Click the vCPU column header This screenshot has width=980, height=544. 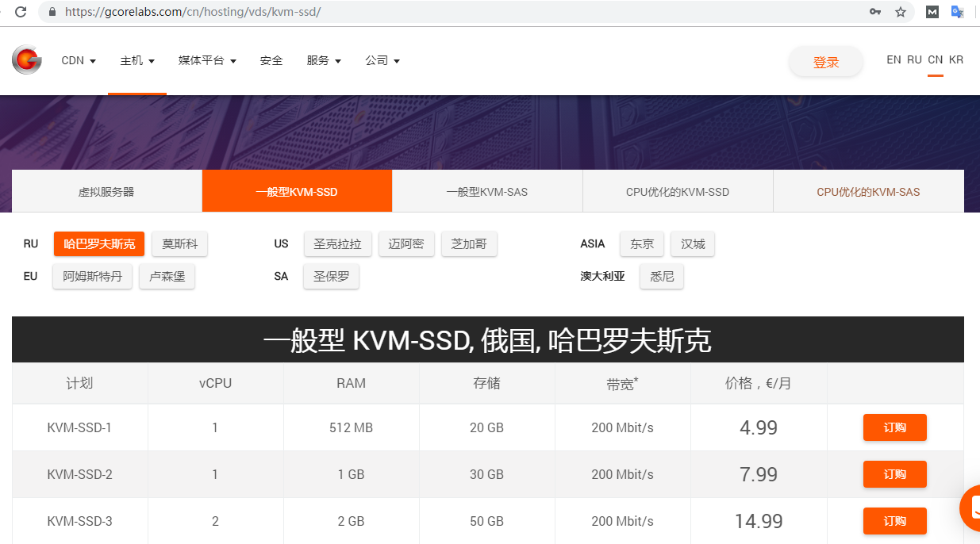coord(215,383)
